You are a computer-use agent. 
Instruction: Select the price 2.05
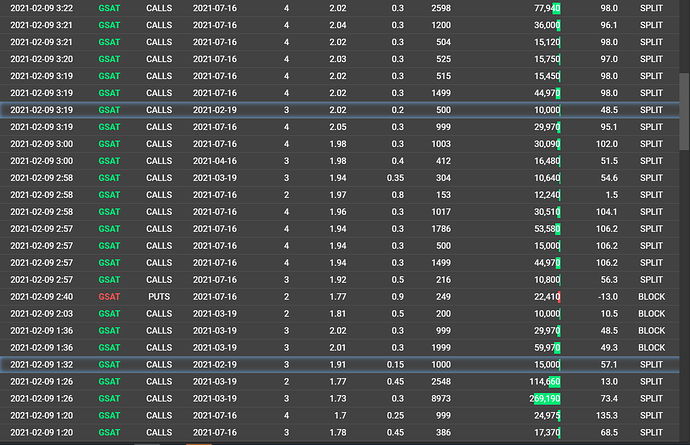[338, 127]
